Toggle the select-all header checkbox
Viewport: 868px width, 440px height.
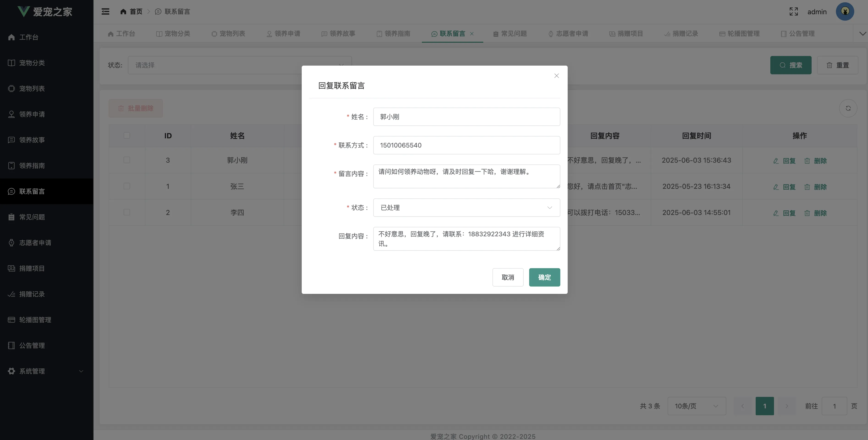[x=127, y=136]
